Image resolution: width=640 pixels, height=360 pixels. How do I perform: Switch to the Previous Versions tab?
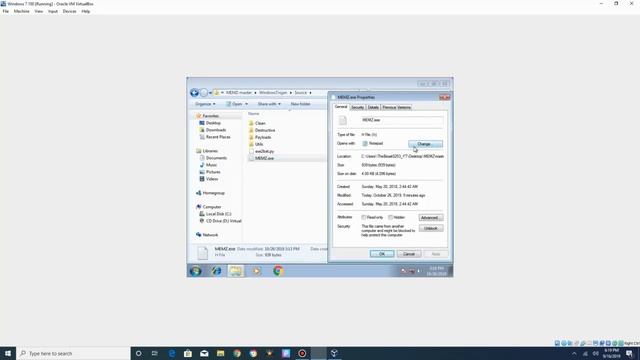(397, 107)
